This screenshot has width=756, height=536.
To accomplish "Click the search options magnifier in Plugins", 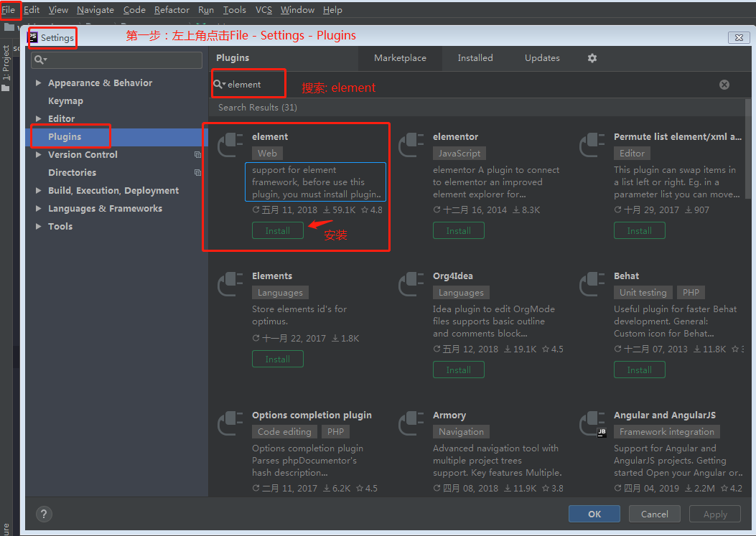I will point(220,85).
